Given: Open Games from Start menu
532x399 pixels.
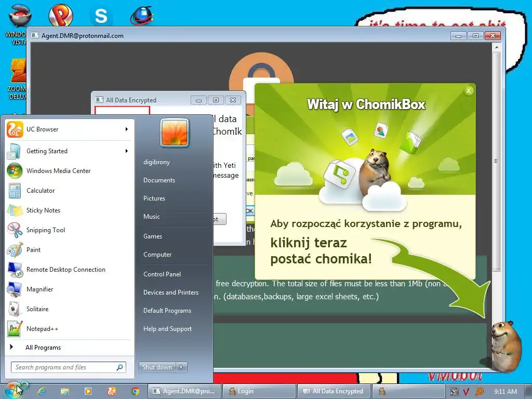Looking at the screenshot, I should (153, 236).
